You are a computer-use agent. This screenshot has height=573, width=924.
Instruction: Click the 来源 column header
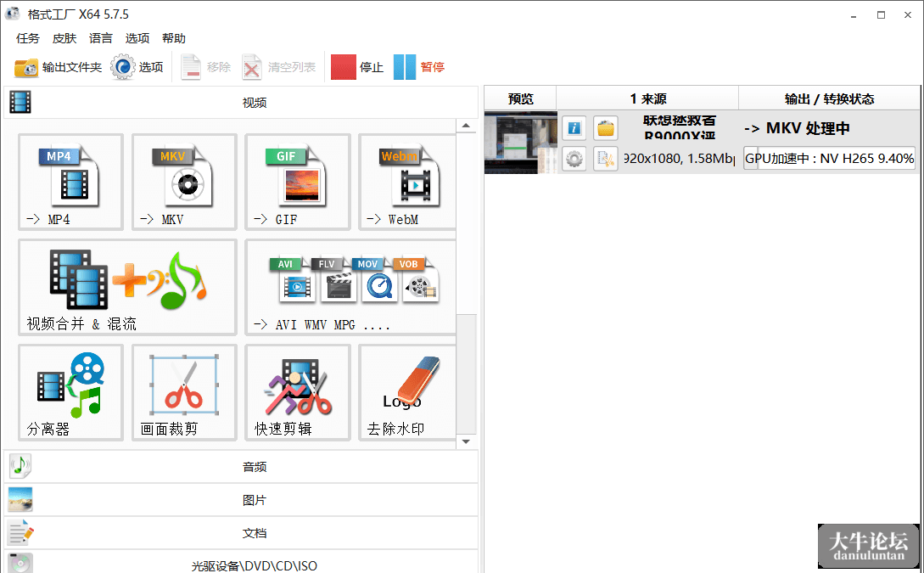pos(647,98)
